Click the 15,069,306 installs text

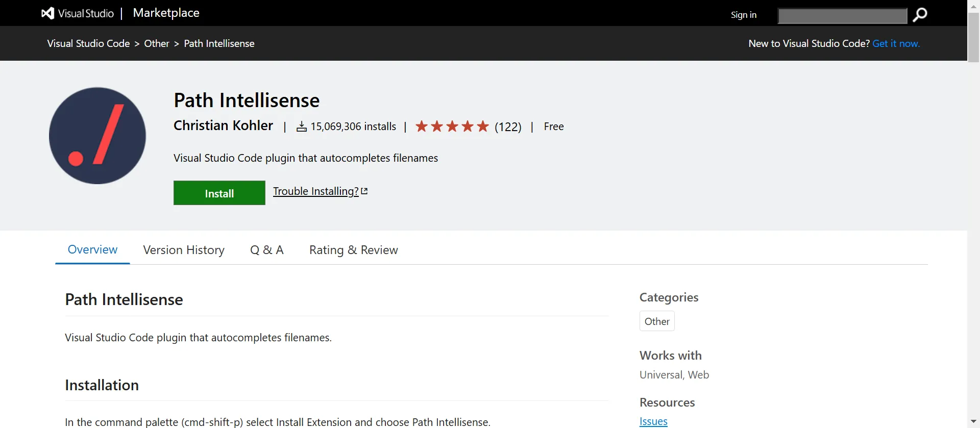(x=353, y=127)
